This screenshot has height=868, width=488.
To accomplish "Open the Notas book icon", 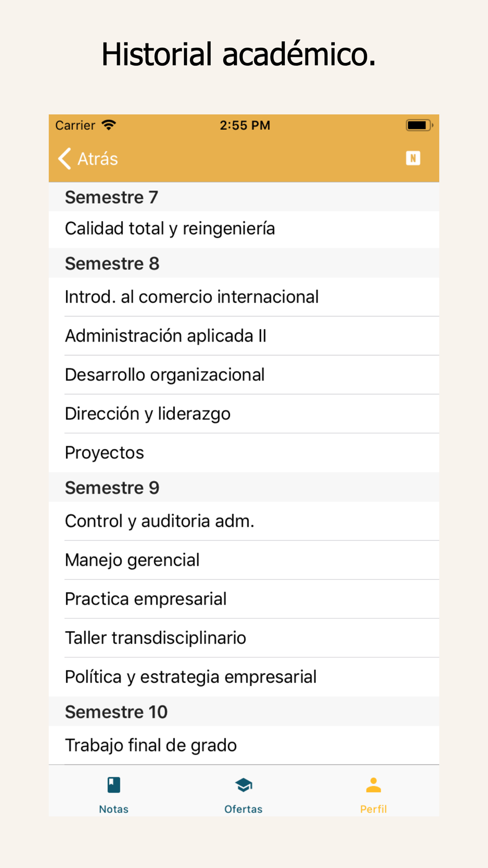I will (114, 785).
